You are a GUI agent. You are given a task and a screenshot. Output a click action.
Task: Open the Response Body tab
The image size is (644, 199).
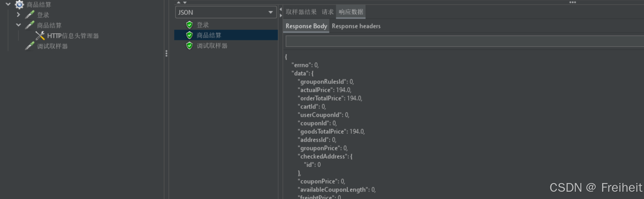coord(306,26)
